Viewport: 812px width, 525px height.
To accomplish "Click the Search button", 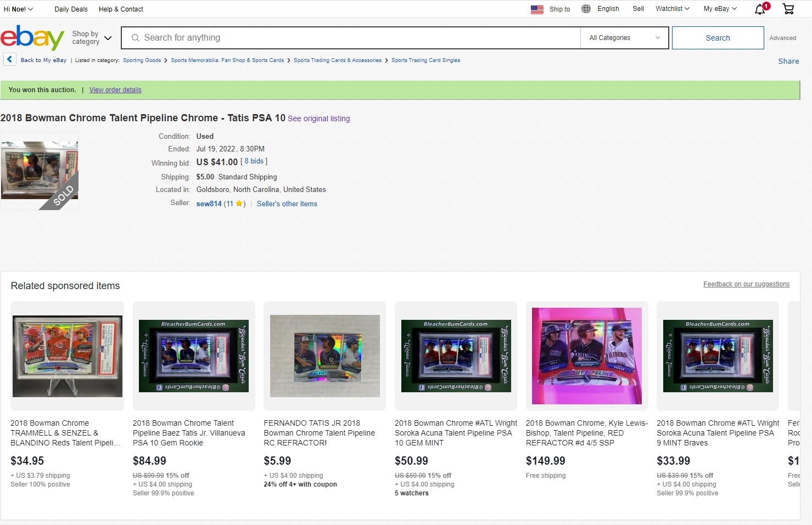I will pyautogui.click(x=718, y=38).
